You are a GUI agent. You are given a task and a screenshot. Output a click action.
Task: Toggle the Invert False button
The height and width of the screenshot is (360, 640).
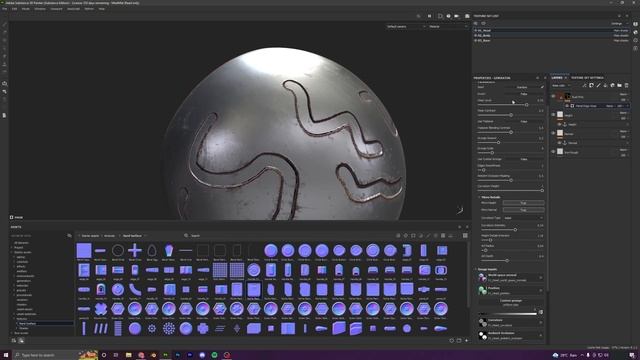tap(524, 94)
